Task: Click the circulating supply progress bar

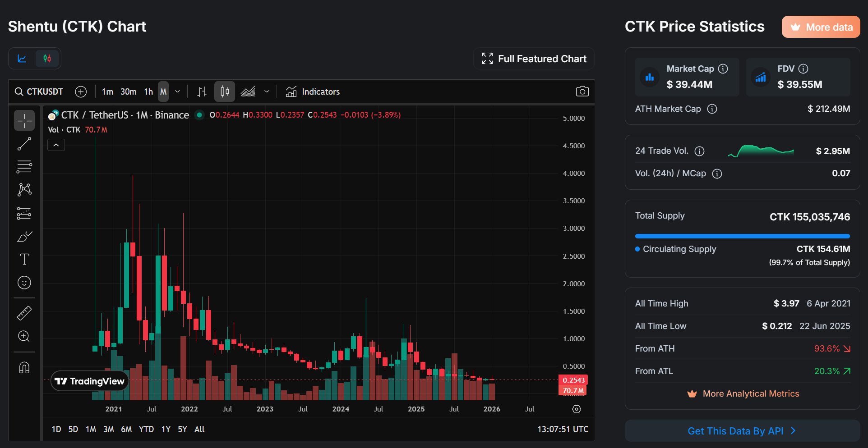Action: (743, 236)
